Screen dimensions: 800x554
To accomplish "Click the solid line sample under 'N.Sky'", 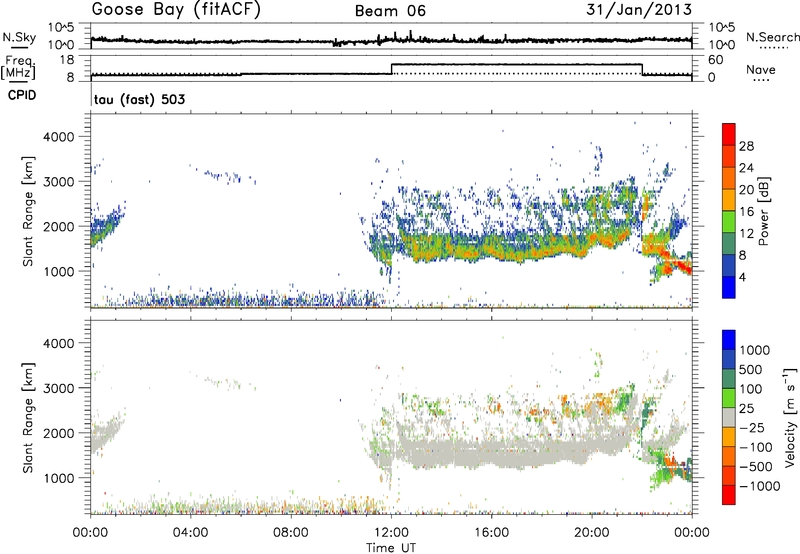I will click(x=19, y=47).
